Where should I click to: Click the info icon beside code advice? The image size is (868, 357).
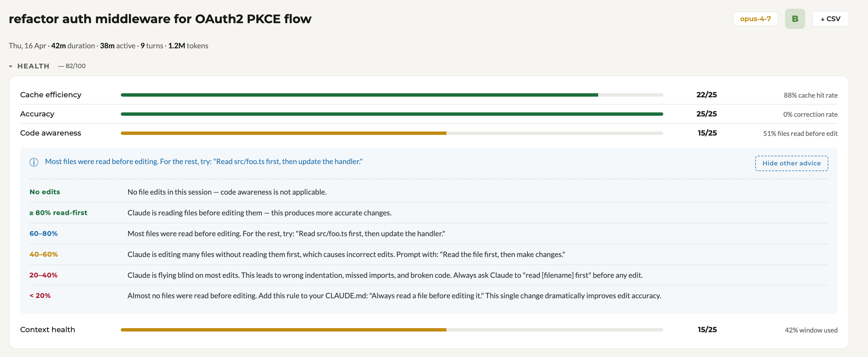34,162
